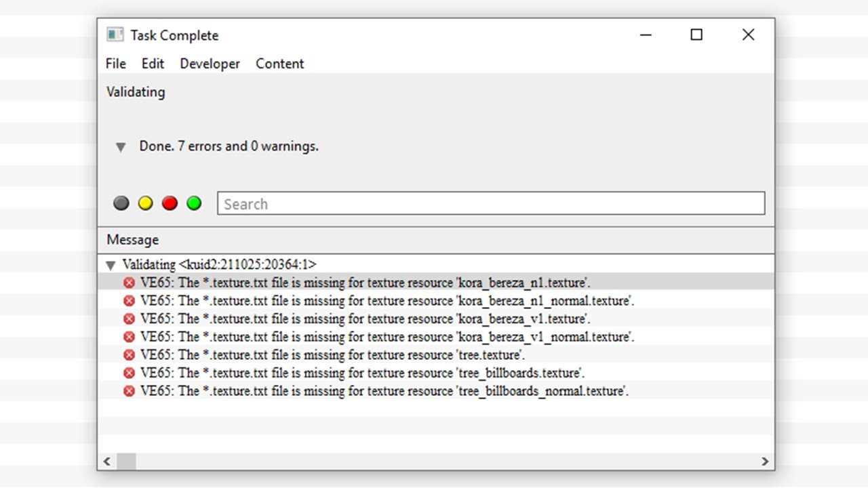Collapse the 'Done. 7 errors' summary triangle
Viewport: 868px width, 488px height.
[x=121, y=147]
